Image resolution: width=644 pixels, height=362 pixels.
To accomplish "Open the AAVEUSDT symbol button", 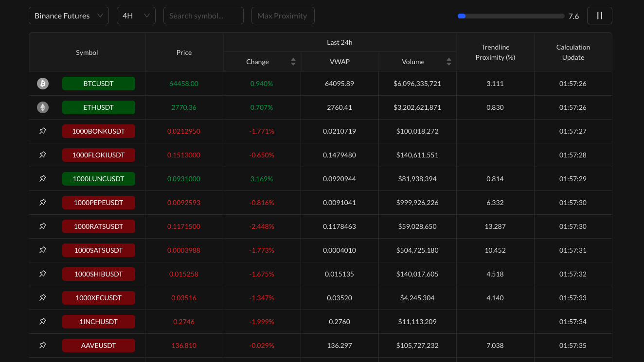I will click(99, 345).
